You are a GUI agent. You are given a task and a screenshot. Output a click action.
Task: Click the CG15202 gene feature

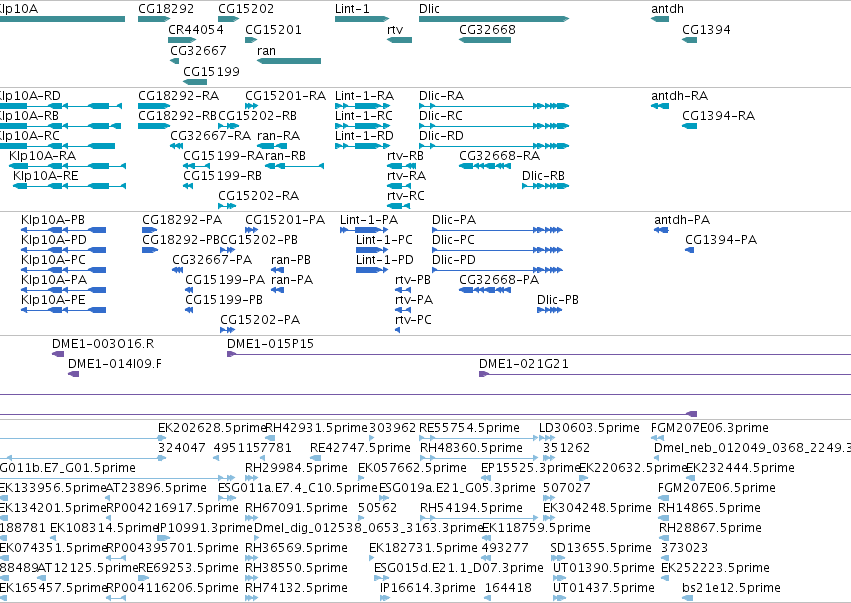pyautogui.click(x=228, y=19)
